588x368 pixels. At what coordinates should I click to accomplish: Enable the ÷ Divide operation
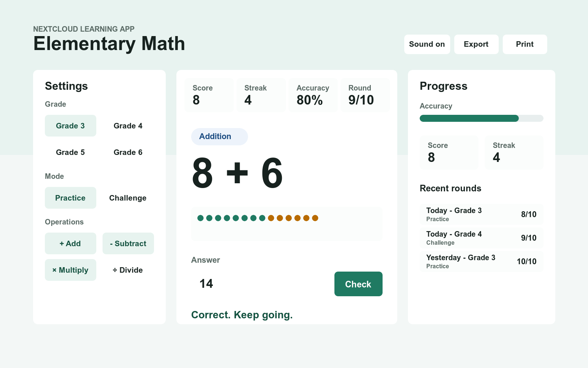point(128,270)
